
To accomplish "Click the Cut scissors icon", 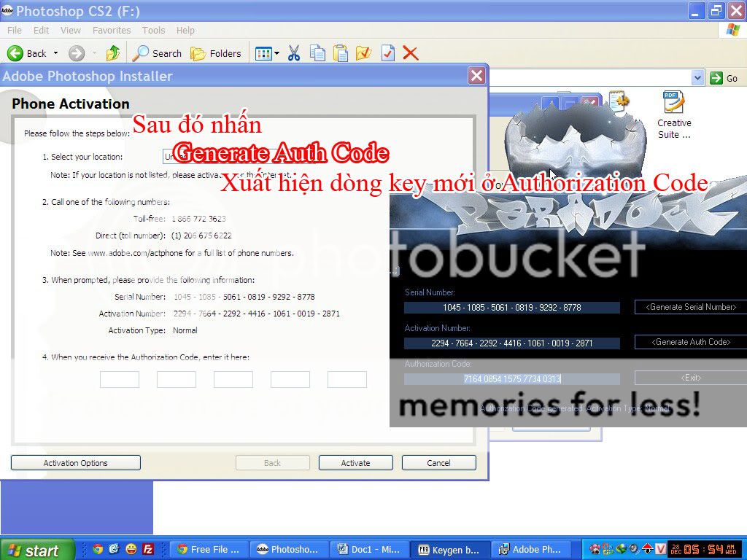I will (x=294, y=53).
